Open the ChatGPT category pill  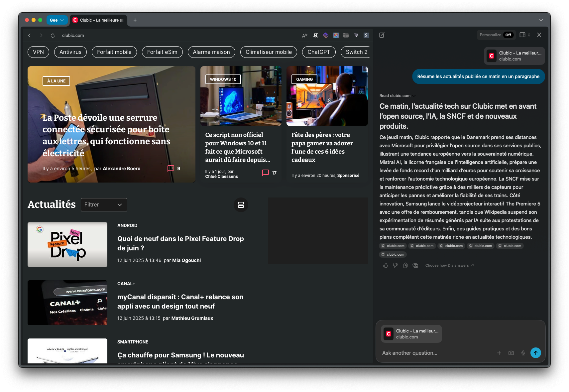(x=318, y=52)
